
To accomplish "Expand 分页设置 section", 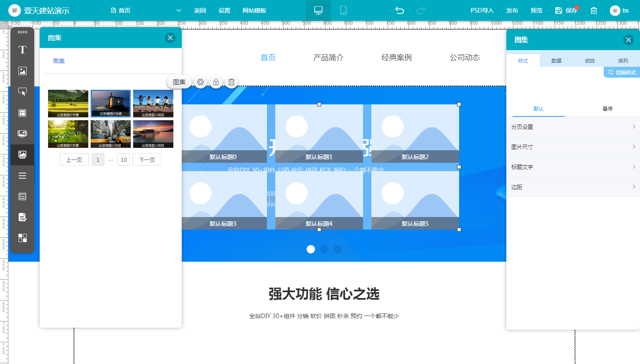I will (573, 127).
